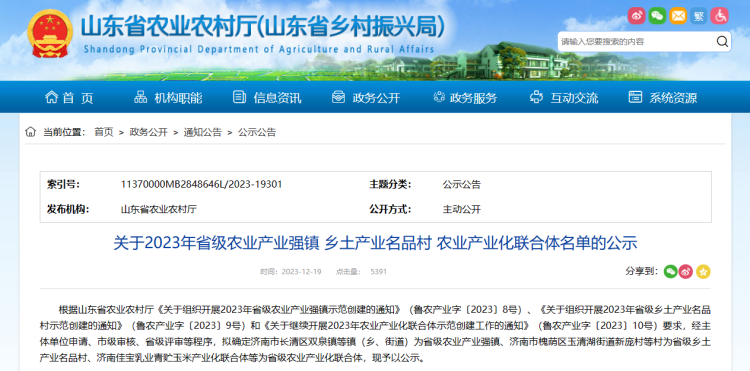Click the 互动交流 icon in the navigation bar
The image size is (750, 371).
[x=536, y=97]
